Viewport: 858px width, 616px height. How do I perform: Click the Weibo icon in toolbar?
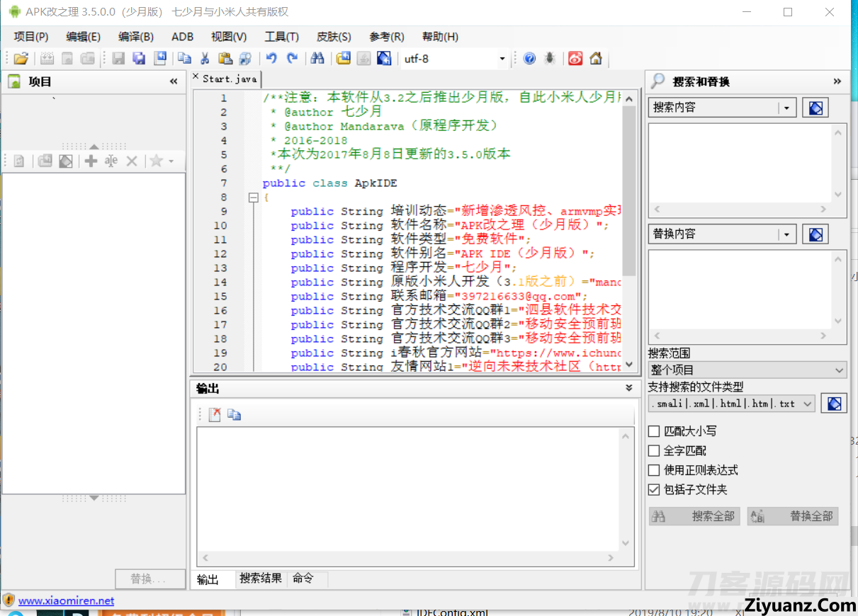click(575, 59)
